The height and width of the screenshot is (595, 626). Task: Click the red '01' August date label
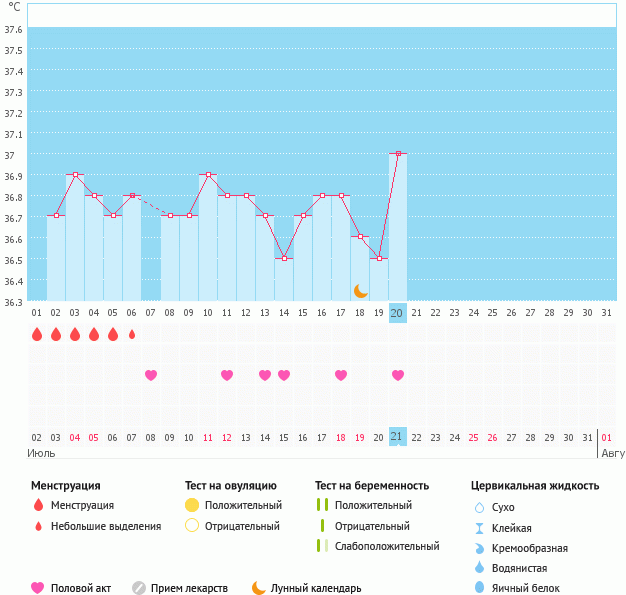[x=607, y=437]
